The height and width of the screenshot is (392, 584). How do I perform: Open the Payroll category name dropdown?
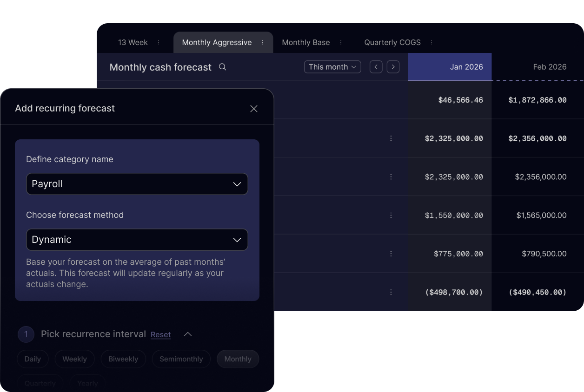pyautogui.click(x=137, y=184)
